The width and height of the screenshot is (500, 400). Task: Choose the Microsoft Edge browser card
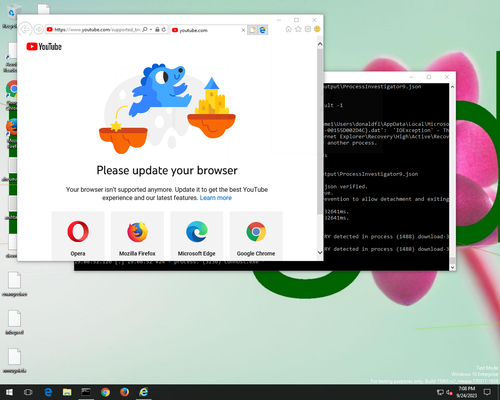point(197,236)
